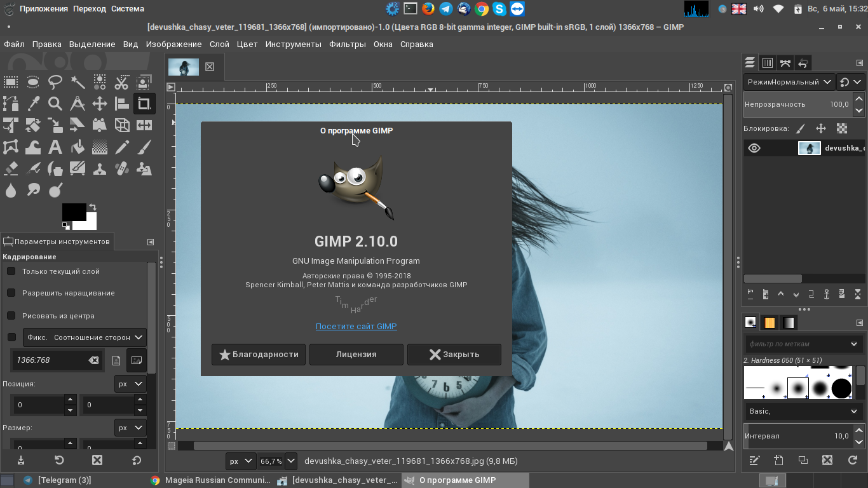Screen dimensions: 868x488
Task: Open the layer mode 'Нормальный' dropdown
Action: coord(789,82)
